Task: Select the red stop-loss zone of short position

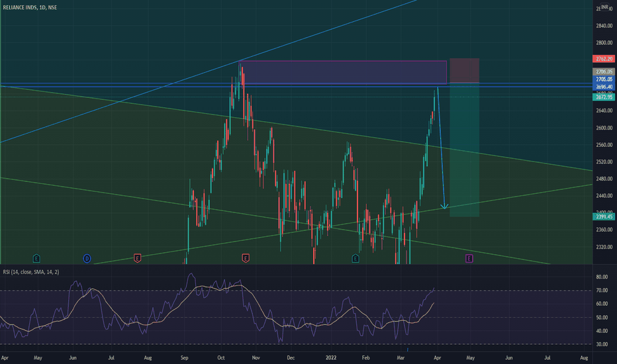Action: (464, 70)
